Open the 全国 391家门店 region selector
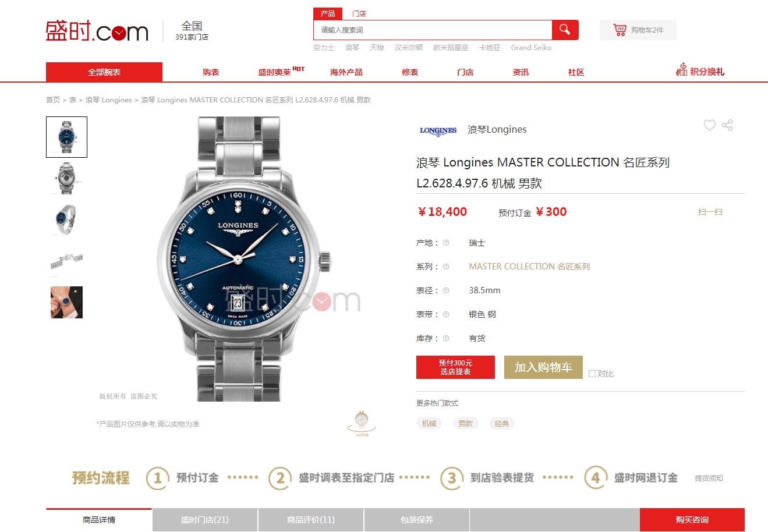 coord(192,30)
